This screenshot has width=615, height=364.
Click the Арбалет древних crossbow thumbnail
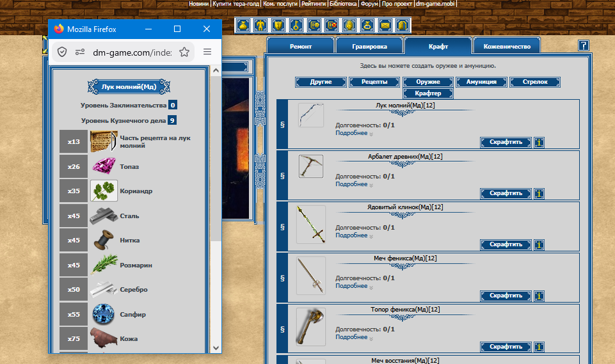[x=310, y=166]
